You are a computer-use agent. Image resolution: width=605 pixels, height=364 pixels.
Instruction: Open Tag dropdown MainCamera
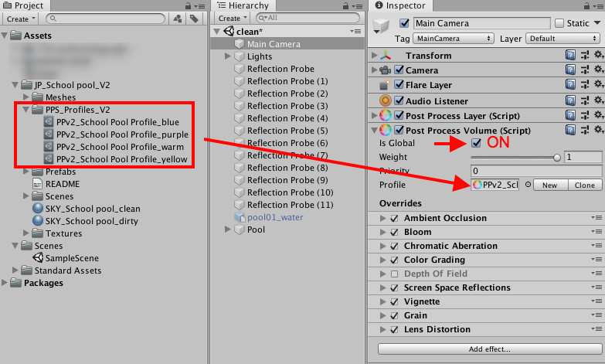pyautogui.click(x=454, y=38)
